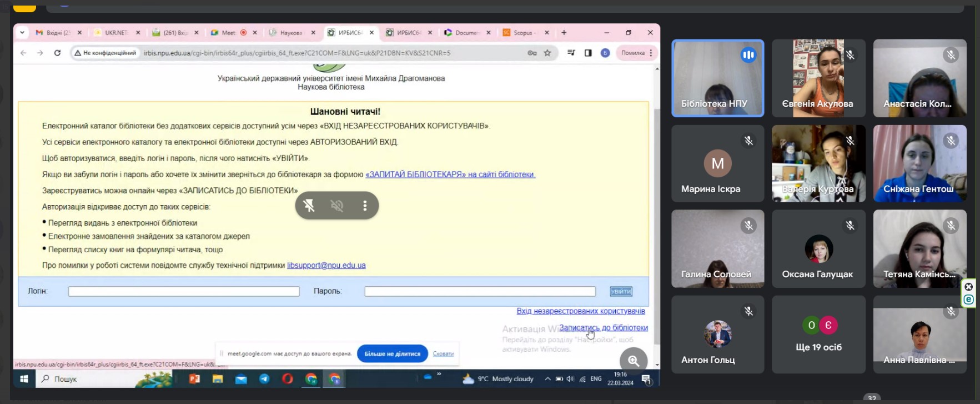This screenshot has height=404, width=980.
Task: Reload the current page
Action: coord(57,53)
